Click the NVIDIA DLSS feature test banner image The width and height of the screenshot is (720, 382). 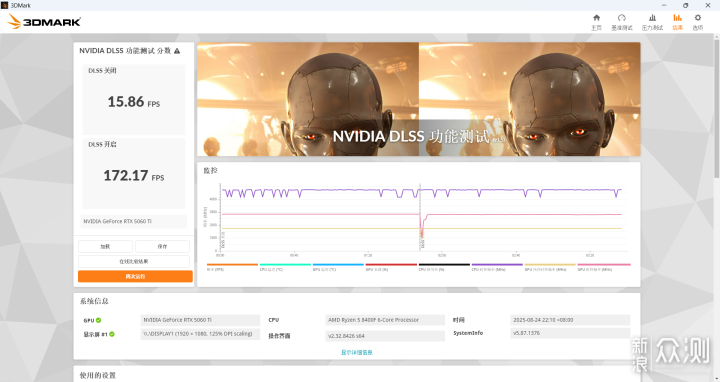pyautogui.click(x=419, y=99)
